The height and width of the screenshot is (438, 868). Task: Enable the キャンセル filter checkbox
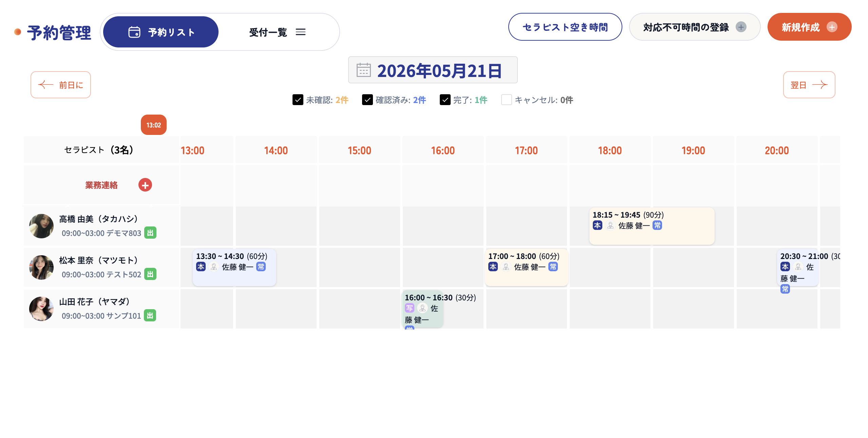pyautogui.click(x=506, y=100)
